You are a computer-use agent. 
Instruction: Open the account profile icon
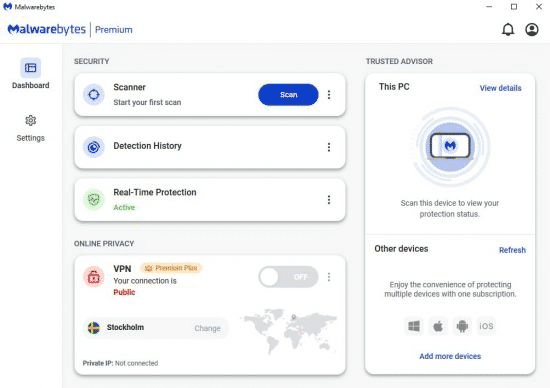532,29
